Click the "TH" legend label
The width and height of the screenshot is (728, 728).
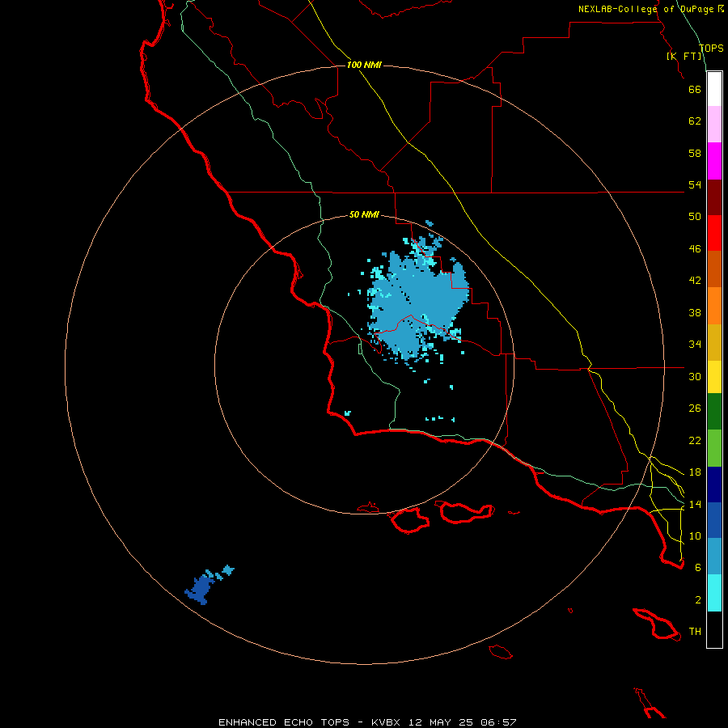695,632
